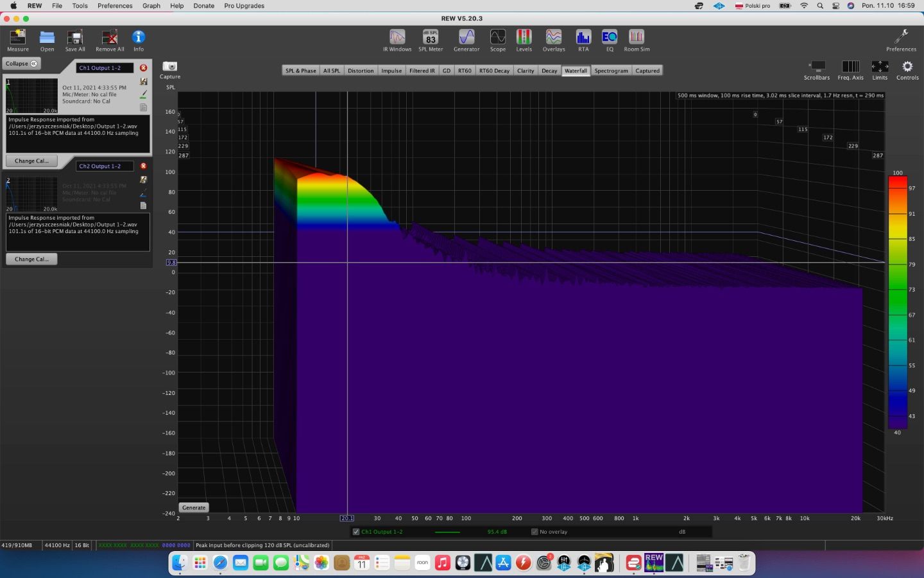
Task: Open Music app in the Dock
Action: 442,563
